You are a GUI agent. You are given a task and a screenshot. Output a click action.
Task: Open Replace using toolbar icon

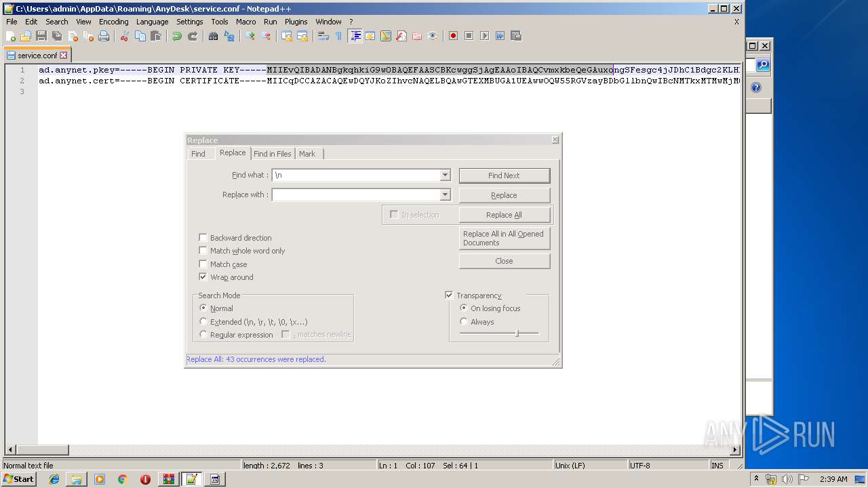[x=229, y=36]
